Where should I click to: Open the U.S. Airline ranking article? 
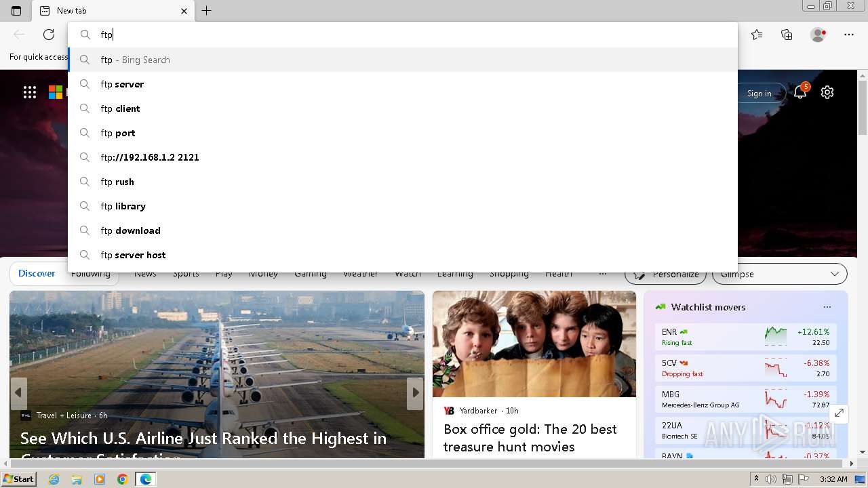[x=203, y=447]
